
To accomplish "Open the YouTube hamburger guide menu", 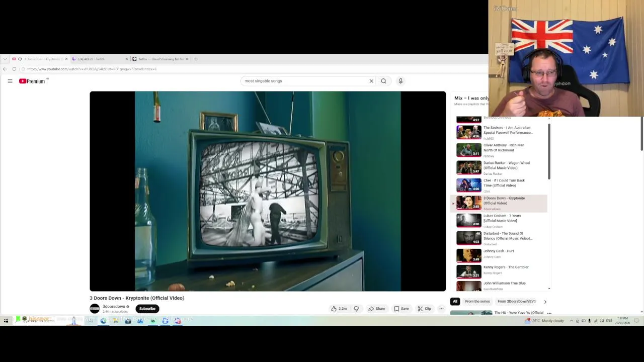I will [10, 81].
